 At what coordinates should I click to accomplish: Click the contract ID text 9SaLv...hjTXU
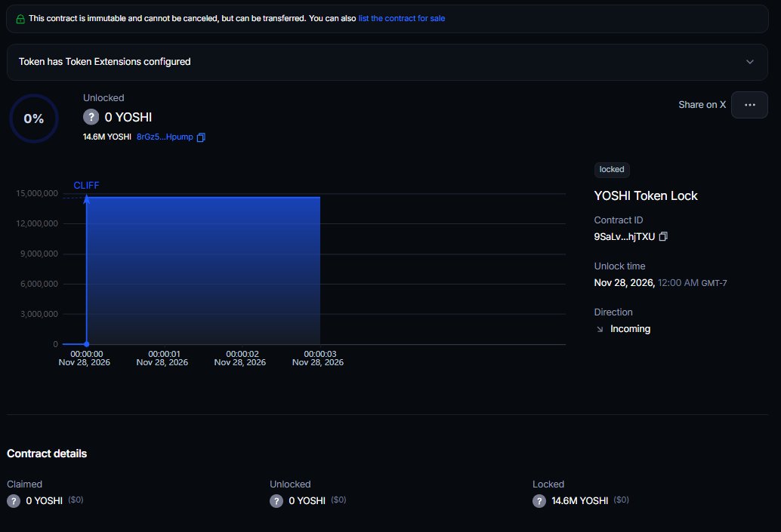coord(624,236)
